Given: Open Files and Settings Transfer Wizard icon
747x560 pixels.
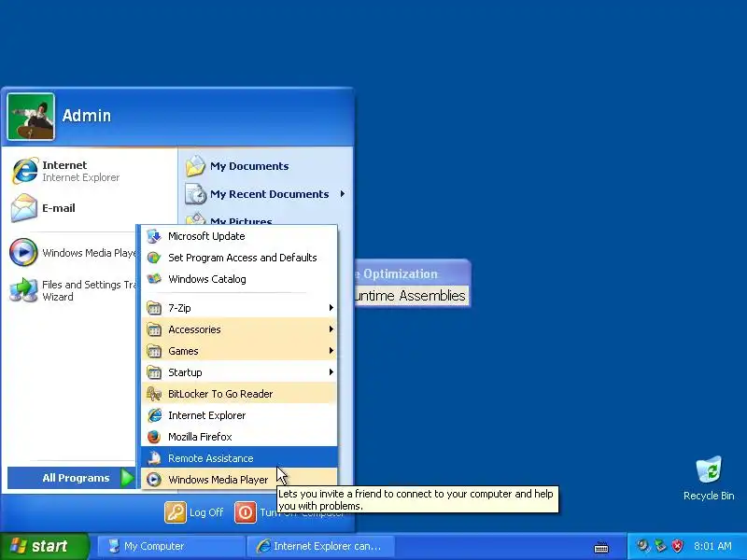Looking at the screenshot, I should click(23, 289).
